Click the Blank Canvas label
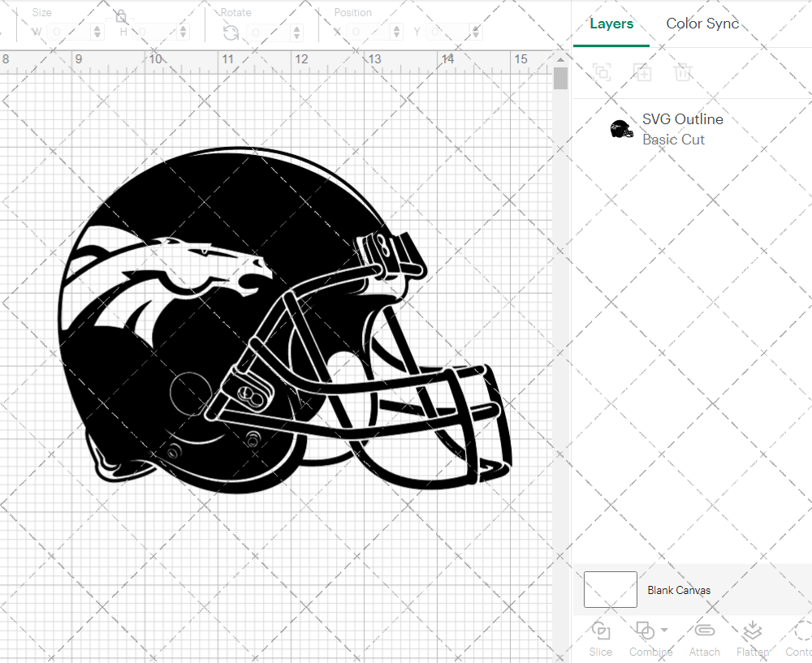The width and height of the screenshot is (812, 663). pyautogui.click(x=679, y=590)
